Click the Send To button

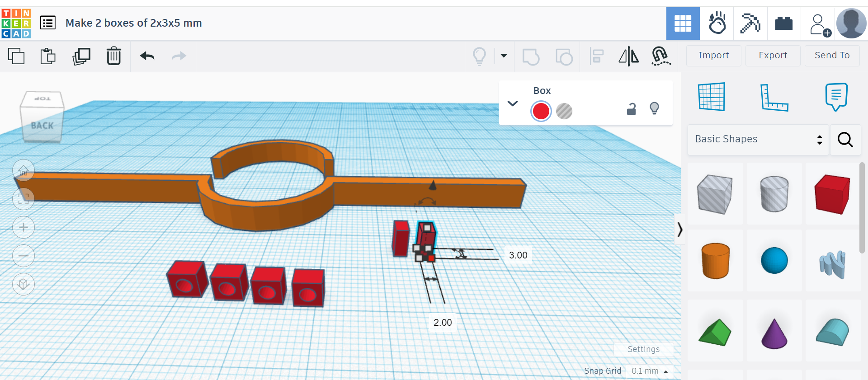coord(832,56)
